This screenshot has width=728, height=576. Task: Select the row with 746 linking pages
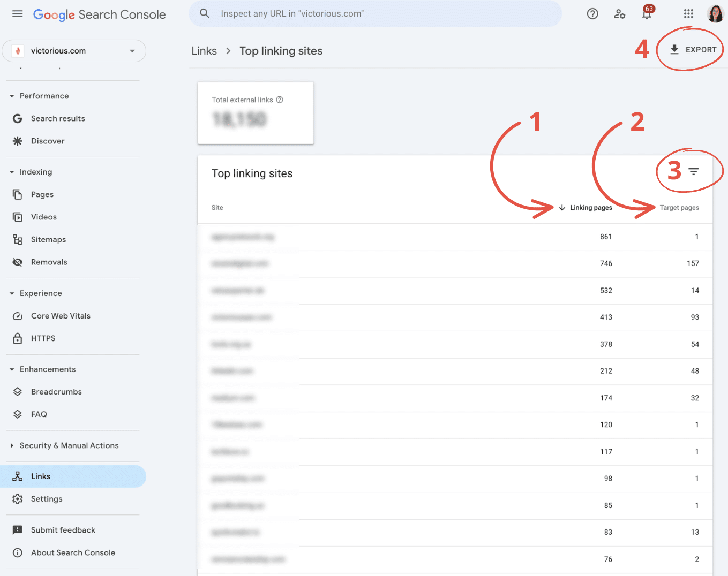455,263
